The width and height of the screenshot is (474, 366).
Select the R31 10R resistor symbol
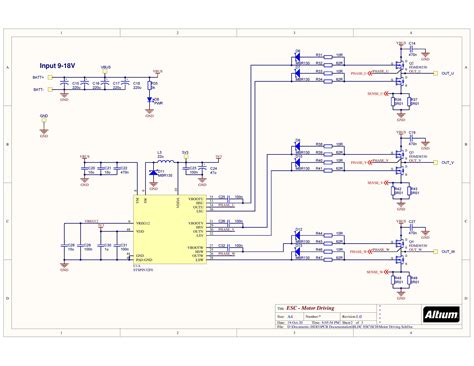(x=328, y=57)
